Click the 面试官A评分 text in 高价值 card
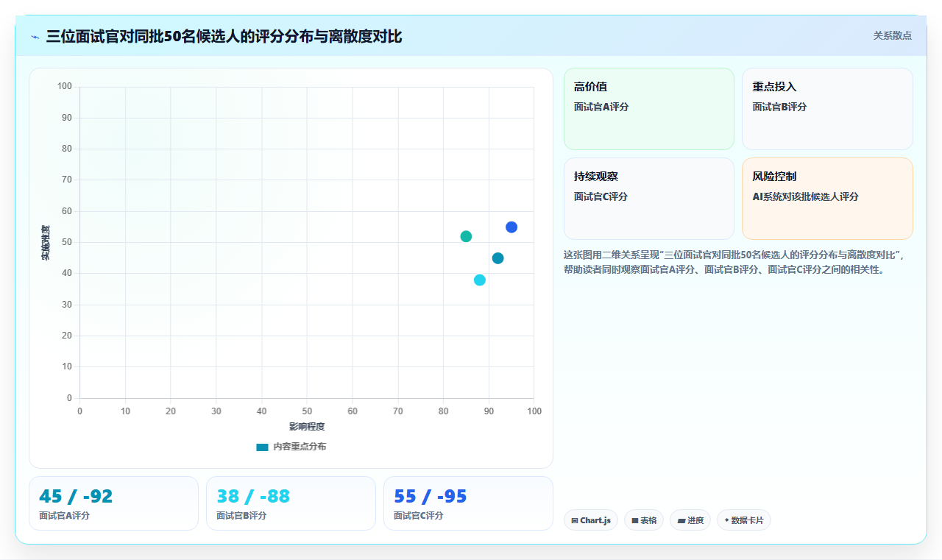 tap(601, 107)
